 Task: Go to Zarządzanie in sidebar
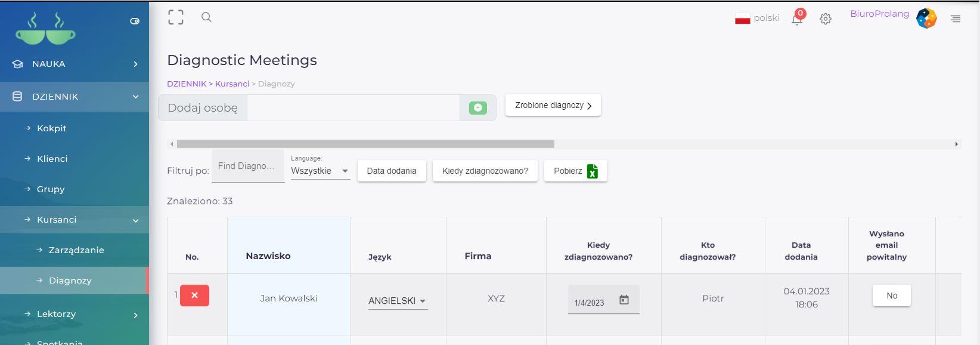click(76, 250)
